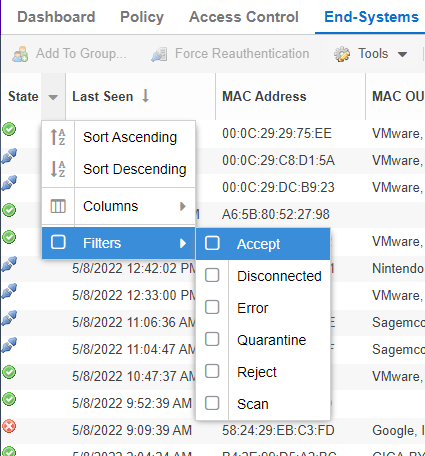
Task: Open the Policy tab
Action: point(142,17)
